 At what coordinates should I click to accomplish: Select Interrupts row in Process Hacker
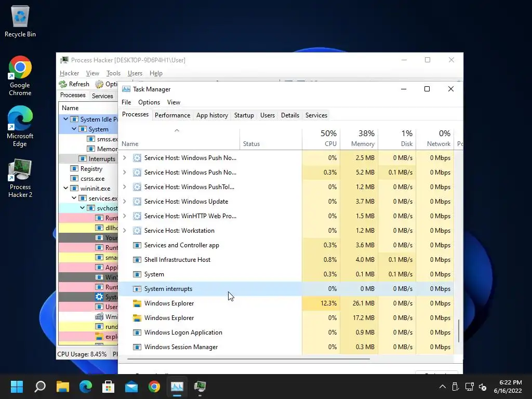pos(88,159)
